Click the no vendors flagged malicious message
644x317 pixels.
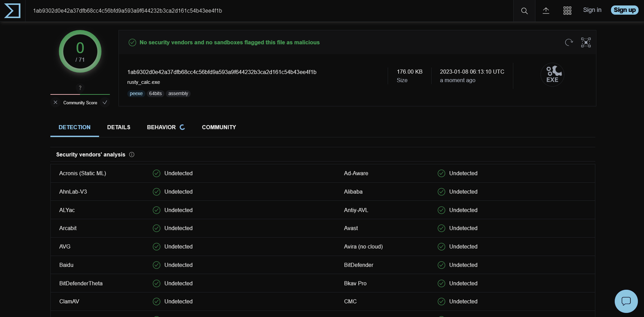tap(230, 42)
